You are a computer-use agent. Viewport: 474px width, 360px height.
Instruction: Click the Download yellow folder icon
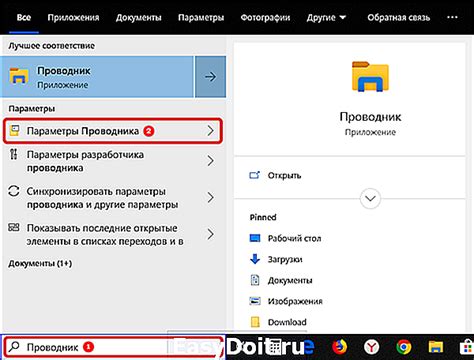(x=255, y=322)
